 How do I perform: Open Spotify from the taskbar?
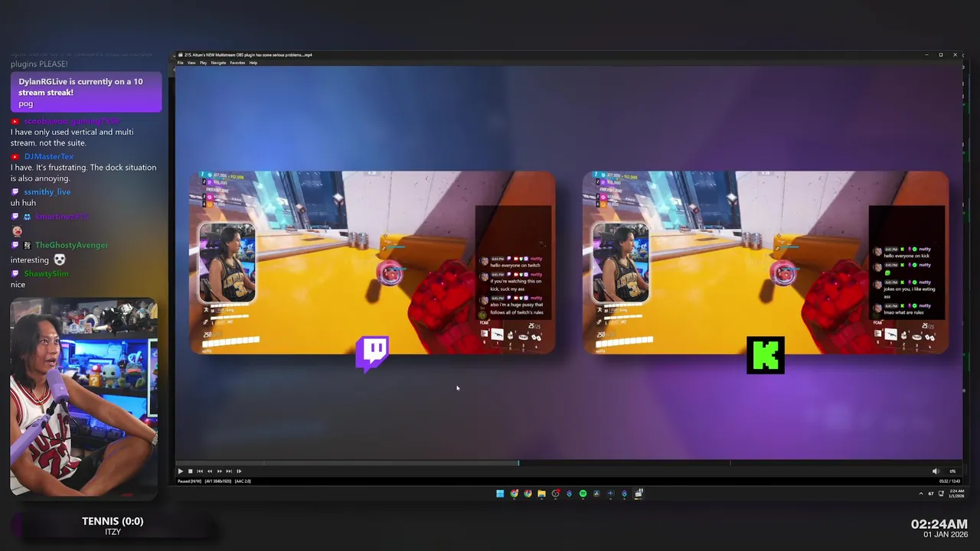pyautogui.click(x=583, y=494)
